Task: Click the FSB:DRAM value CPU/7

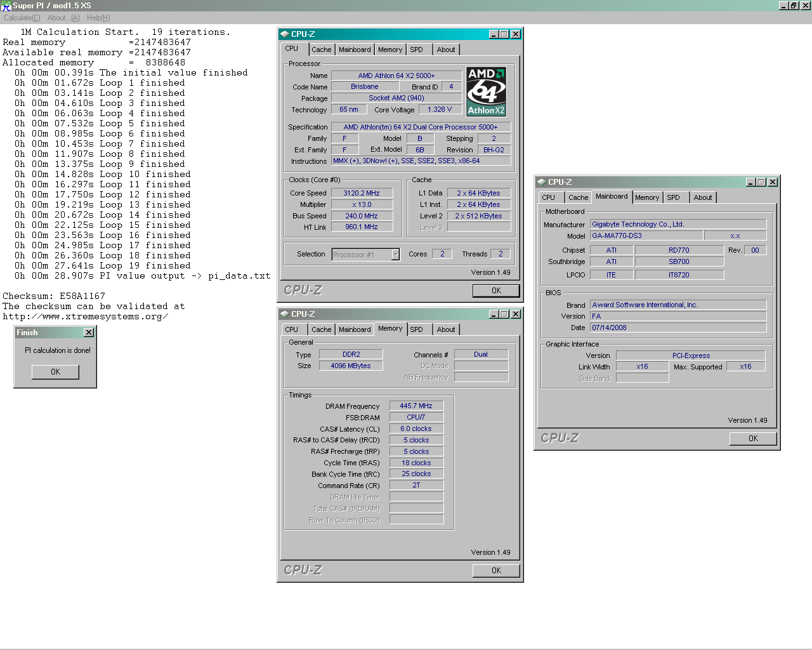Action: tap(416, 418)
